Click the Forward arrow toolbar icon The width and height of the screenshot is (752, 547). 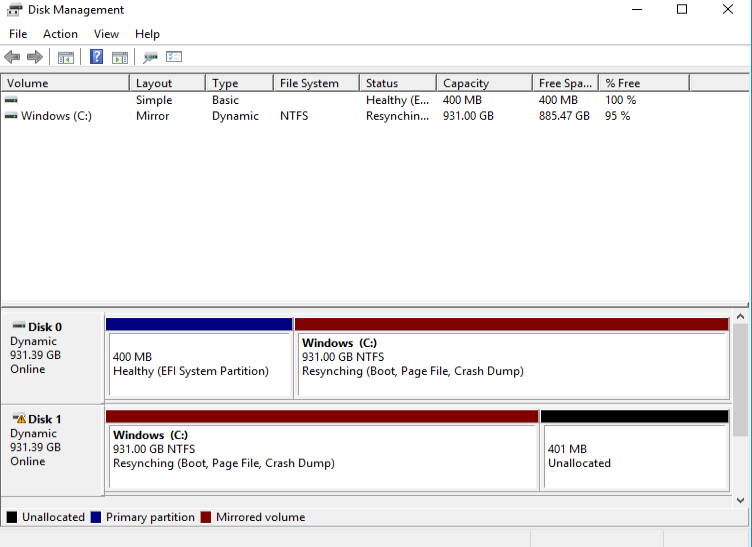35,57
